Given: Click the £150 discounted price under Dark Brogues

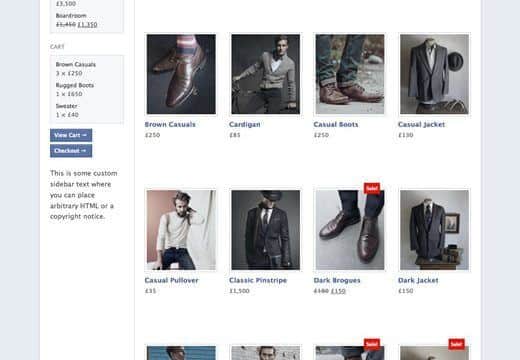Looking at the screenshot, I should [338, 291].
